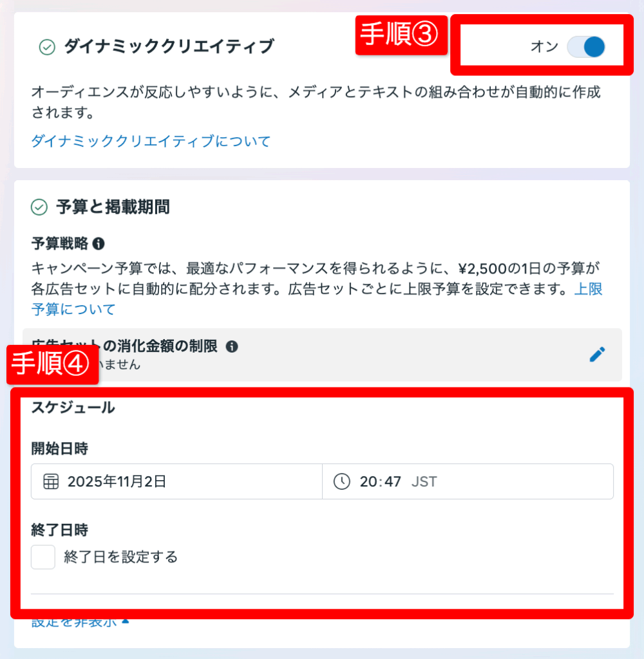644x659 pixels.
Task: Click the green checkmark beside ダイナミッククリエイティブ
Action: pos(47,47)
